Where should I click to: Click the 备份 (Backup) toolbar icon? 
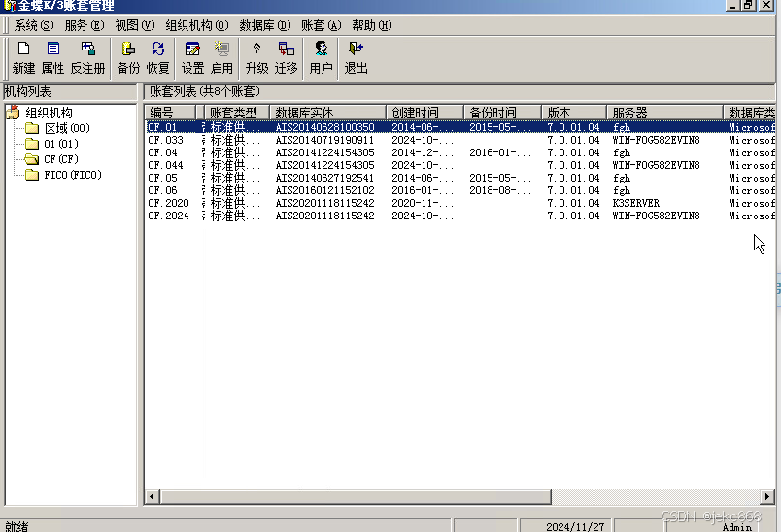pos(128,57)
